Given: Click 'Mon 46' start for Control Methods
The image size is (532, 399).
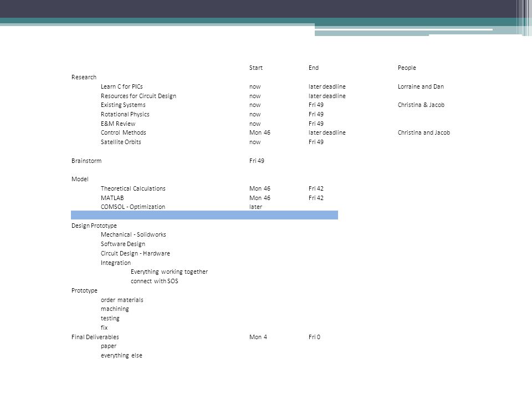Looking at the screenshot, I should pos(260,132).
